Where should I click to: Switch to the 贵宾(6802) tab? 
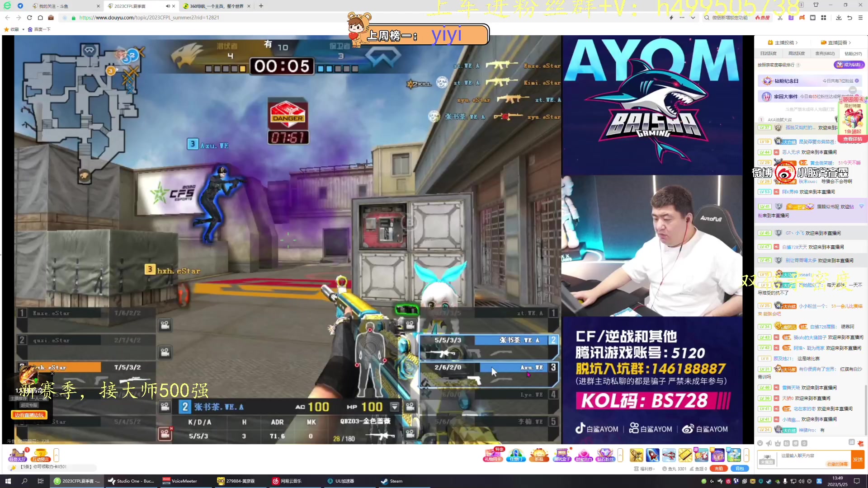tap(825, 53)
